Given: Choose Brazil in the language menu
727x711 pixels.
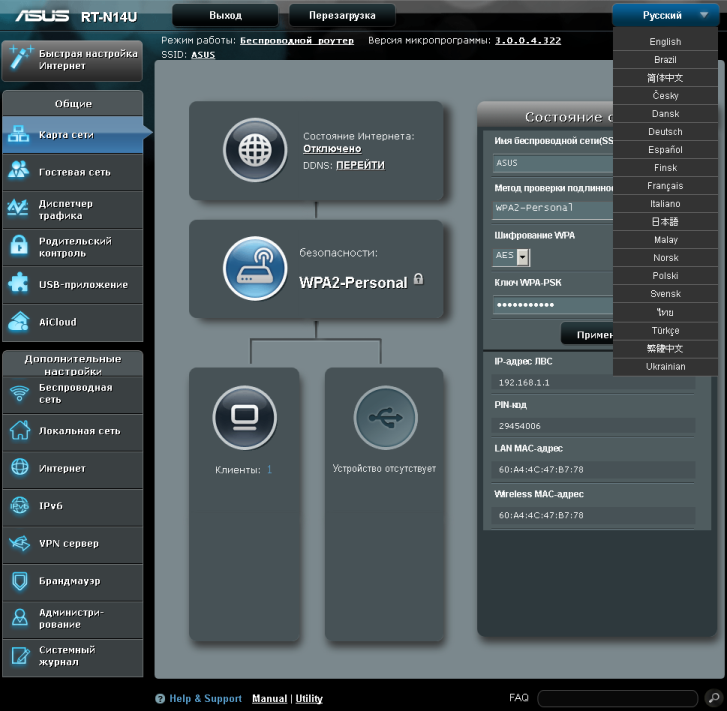Looking at the screenshot, I should (x=665, y=60).
